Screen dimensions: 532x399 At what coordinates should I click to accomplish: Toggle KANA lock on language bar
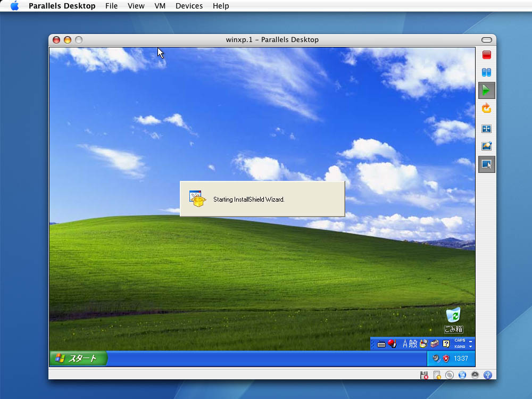pos(460,347)
